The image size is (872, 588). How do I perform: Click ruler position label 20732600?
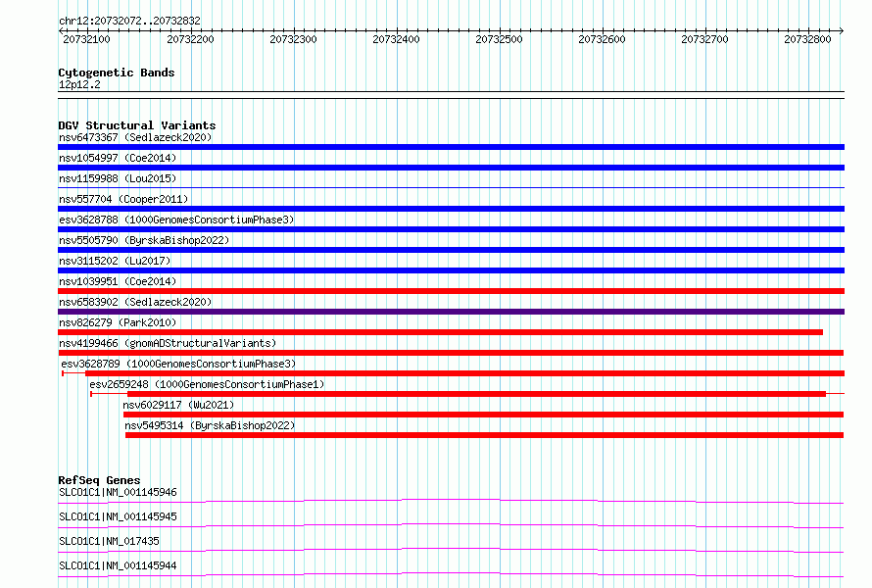coord(602,39)
